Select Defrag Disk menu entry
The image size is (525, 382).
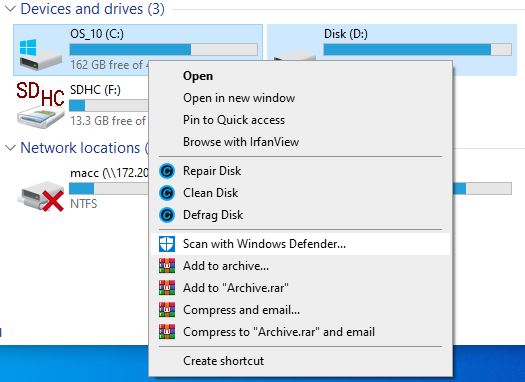point(300,215)
